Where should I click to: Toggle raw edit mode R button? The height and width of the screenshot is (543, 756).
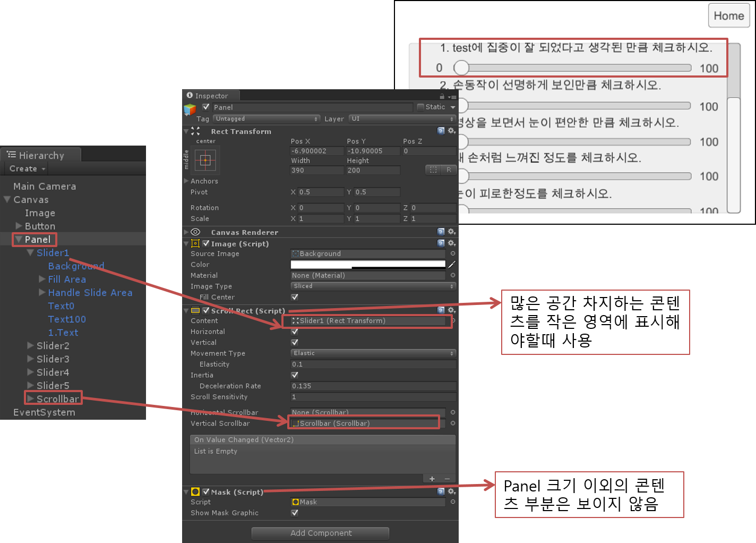[449, 169]
